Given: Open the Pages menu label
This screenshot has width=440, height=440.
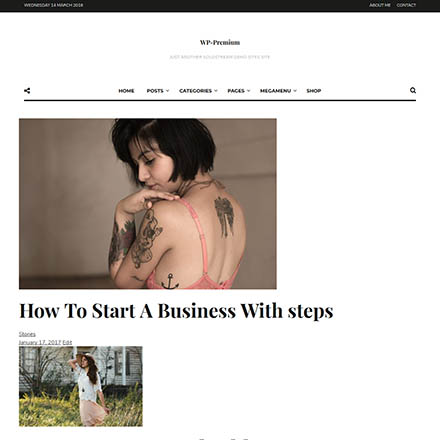Looking at the screenshot, I should point(236,91).
